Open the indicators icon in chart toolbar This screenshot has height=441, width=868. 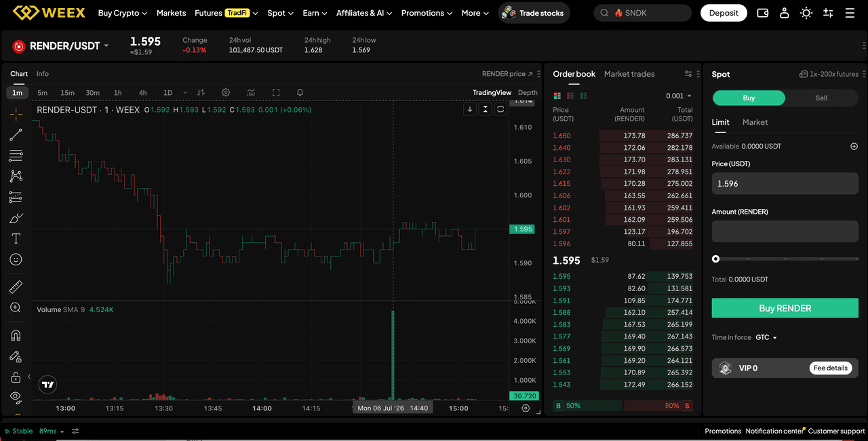coord(251,92)
